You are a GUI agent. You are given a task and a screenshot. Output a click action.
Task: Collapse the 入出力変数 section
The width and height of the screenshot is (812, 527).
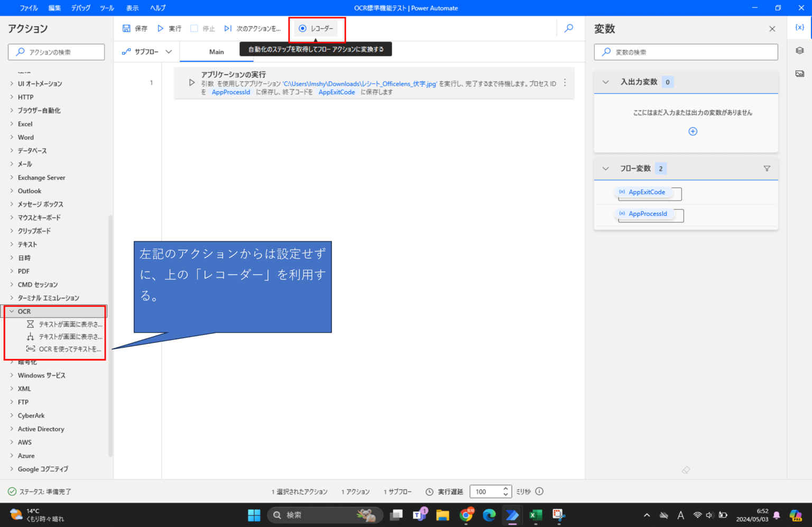tap(606, 81)
